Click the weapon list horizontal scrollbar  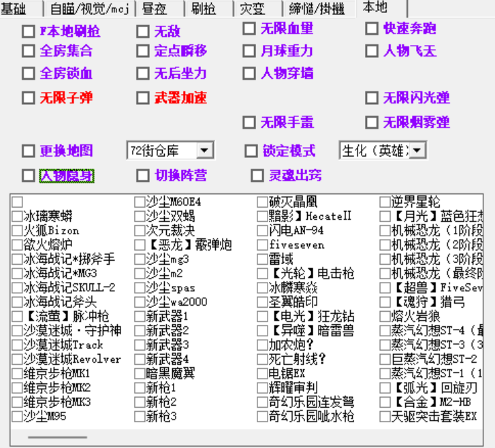click(x=57, y=437)
